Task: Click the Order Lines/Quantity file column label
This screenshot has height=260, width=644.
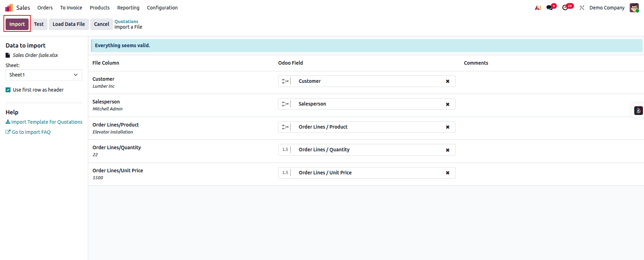Action: pos(117,147)
